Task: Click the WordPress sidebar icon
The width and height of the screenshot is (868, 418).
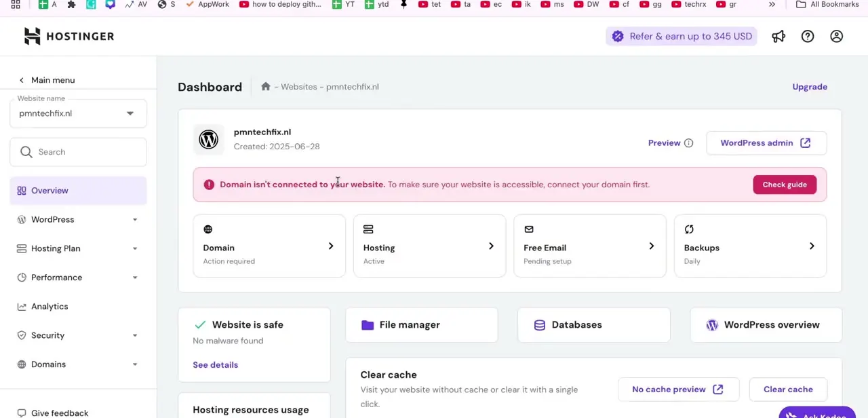Action: coord(22,220)
